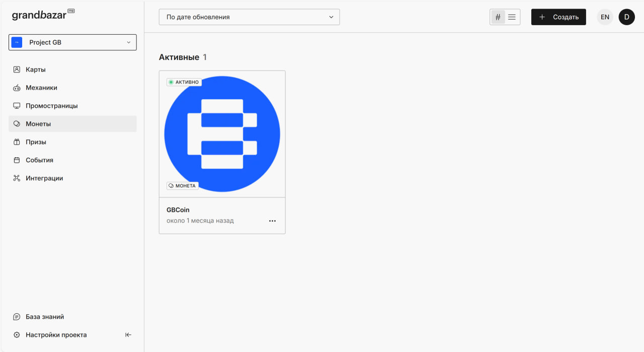
Task: Click the Механики gamepad icon
Action: (17, 88)
